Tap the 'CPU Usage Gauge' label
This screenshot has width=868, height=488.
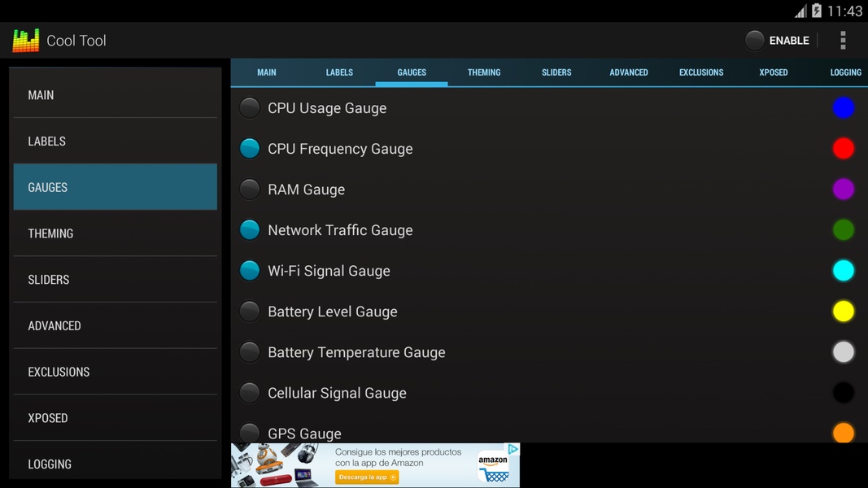tap(327, 108)
